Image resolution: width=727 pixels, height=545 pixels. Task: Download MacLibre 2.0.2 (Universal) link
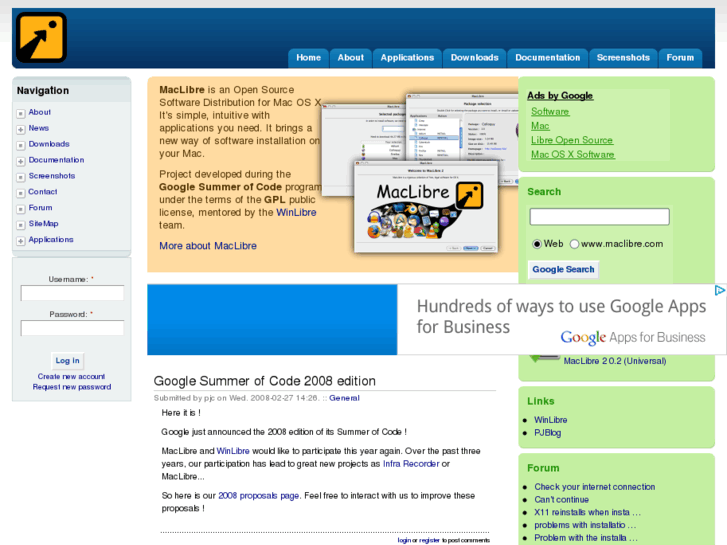(615, 361)
